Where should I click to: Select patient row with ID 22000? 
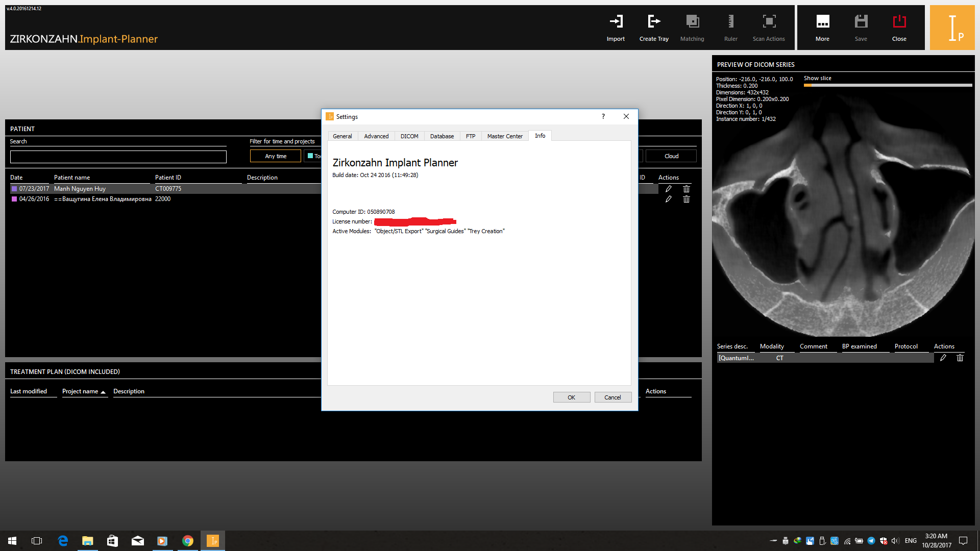(166, 199)
